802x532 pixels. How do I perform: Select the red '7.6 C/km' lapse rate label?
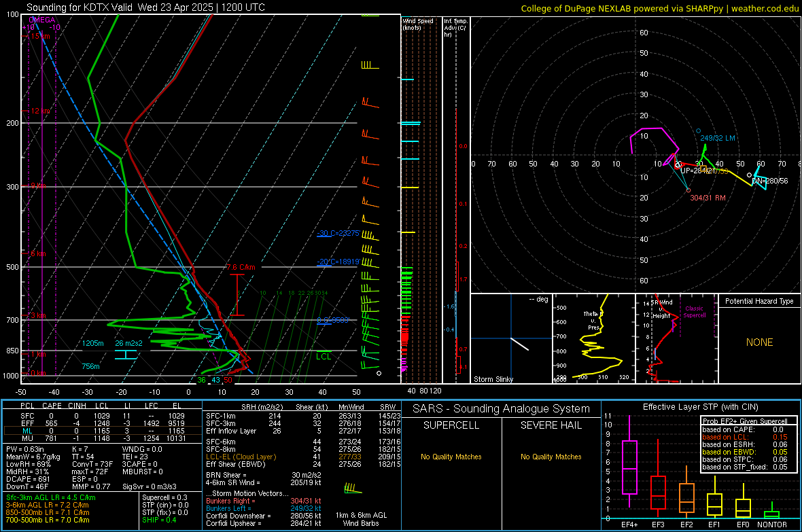click(241, 267)
